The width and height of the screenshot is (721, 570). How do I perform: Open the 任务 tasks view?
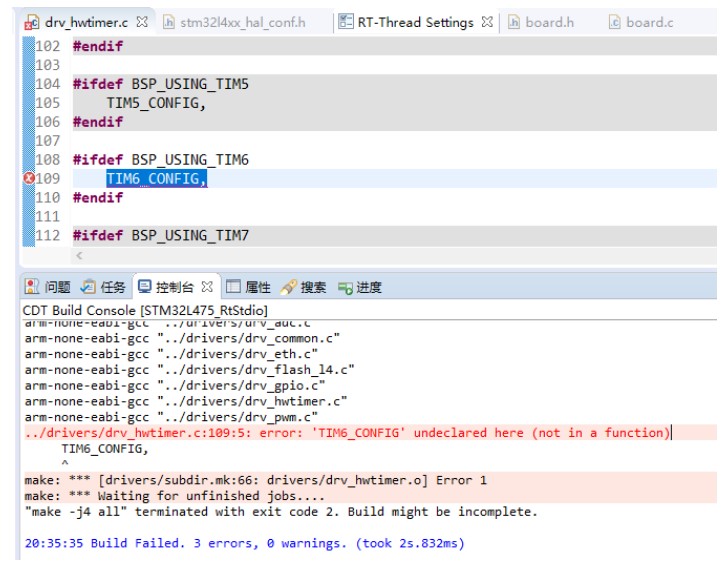point(103,287)
